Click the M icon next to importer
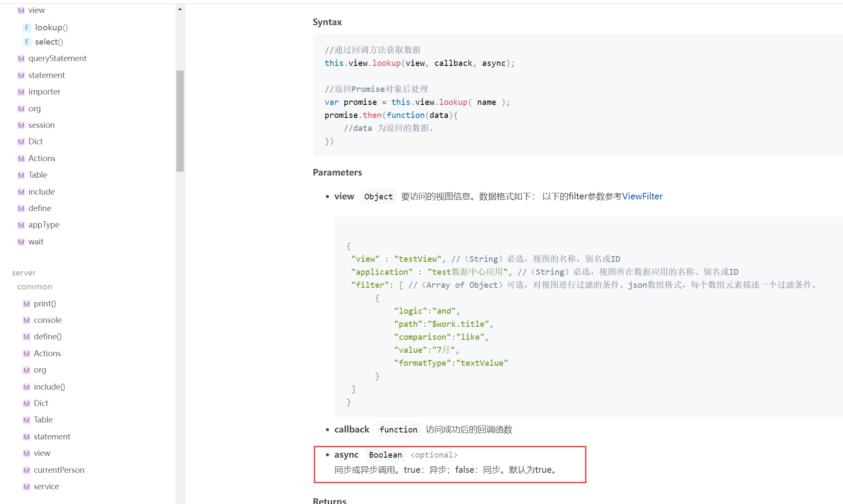The height and width of the screenshot is (504, 843). tap(21, 92)
